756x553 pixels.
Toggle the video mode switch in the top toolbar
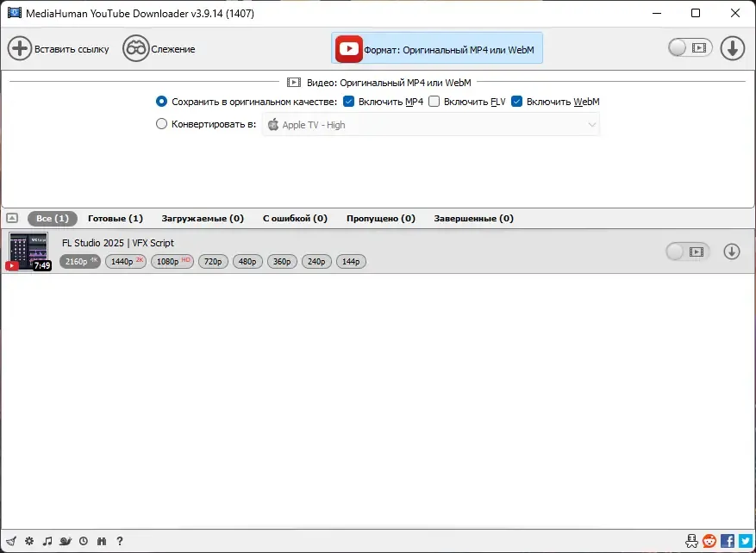pyautogui.click(x=690, y=47)
